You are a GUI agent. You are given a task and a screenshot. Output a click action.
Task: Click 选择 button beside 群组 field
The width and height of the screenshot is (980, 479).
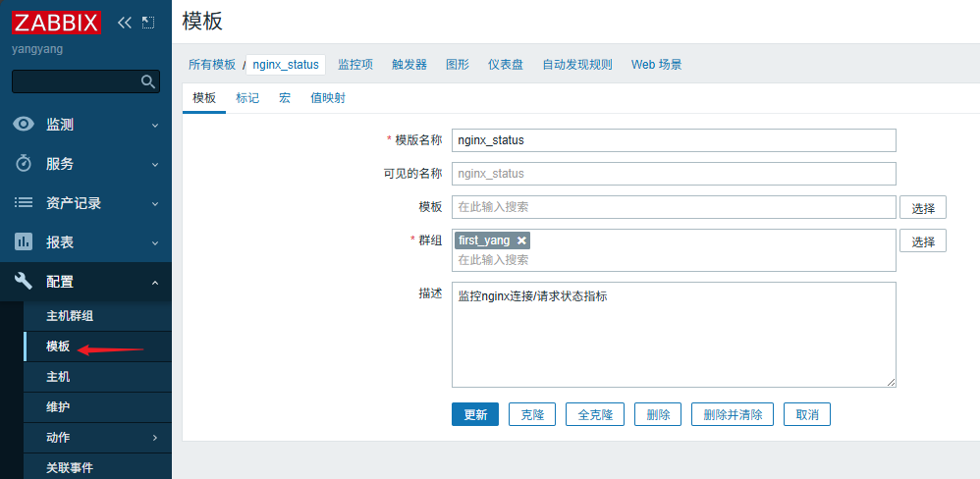922,240
